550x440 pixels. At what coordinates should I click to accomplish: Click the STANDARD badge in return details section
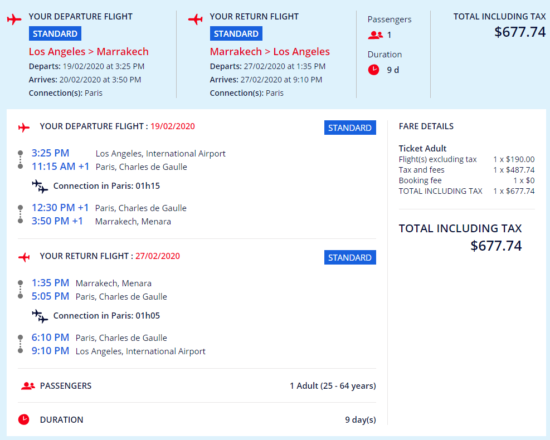(x=350, y=258)
